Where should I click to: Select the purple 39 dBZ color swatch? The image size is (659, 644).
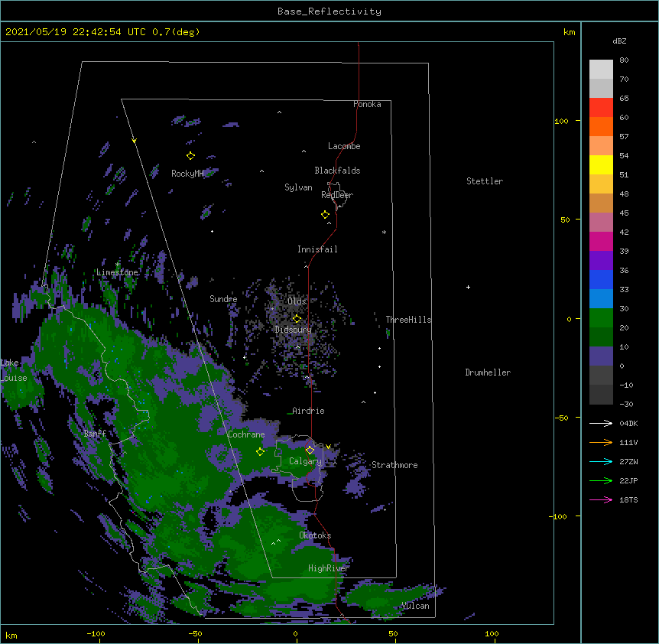coord(601,261)
